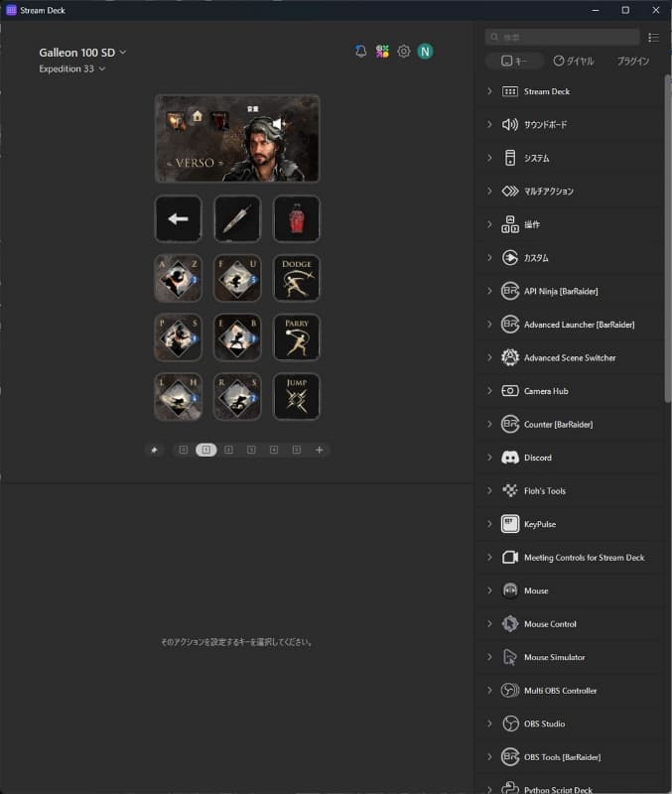Viewport: 672px width, 794px height.
Task: Toggle the action list view icon
Action: 653,38
